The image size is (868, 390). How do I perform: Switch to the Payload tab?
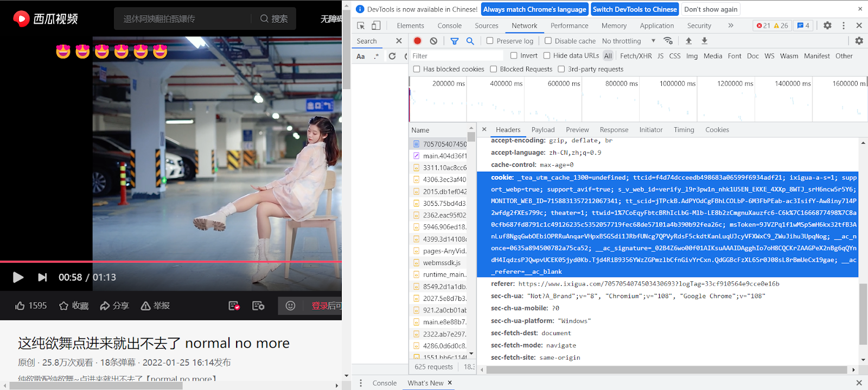tap(543, 130)
